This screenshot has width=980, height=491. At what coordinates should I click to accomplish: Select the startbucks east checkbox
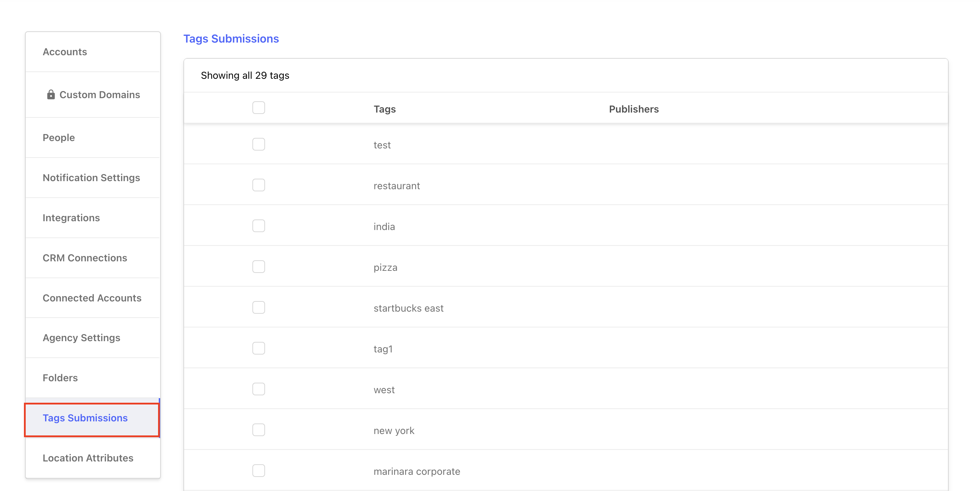pyautogui.click(x=259, y=307)
